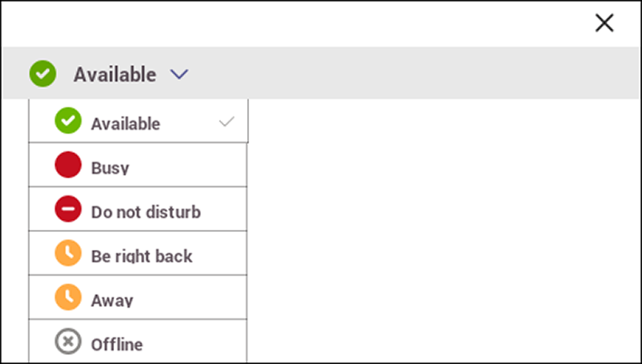Pick the Available option label in the list
The image size is (642, 364).
126,124
